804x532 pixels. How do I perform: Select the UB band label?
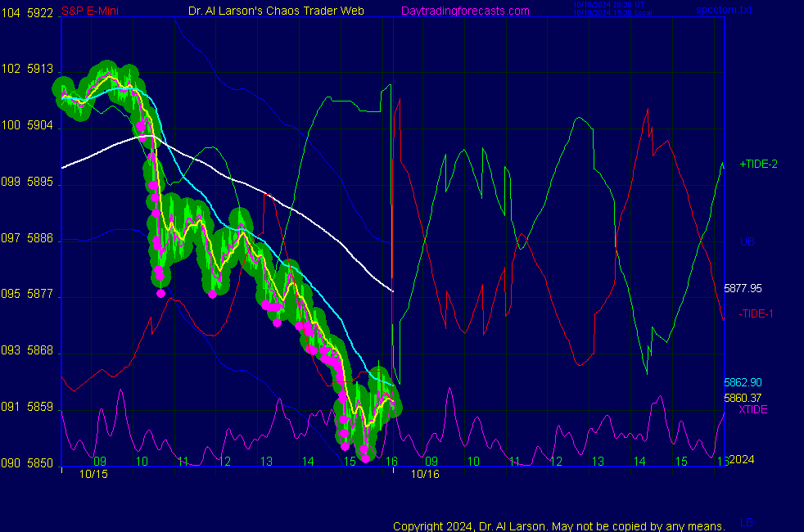(x=747, y=241)
